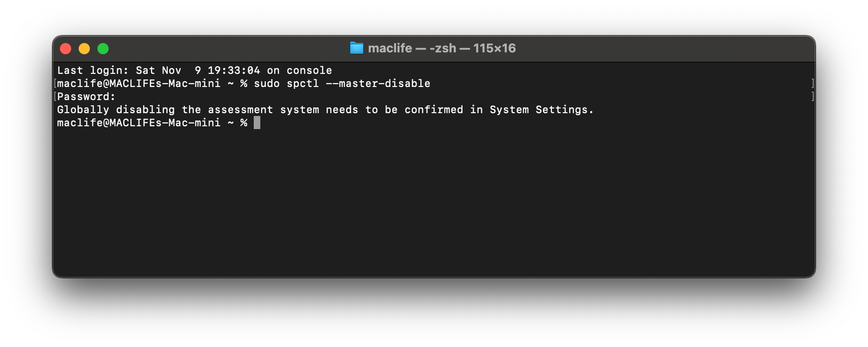Select the Last login timestamp line

[194, 70]
